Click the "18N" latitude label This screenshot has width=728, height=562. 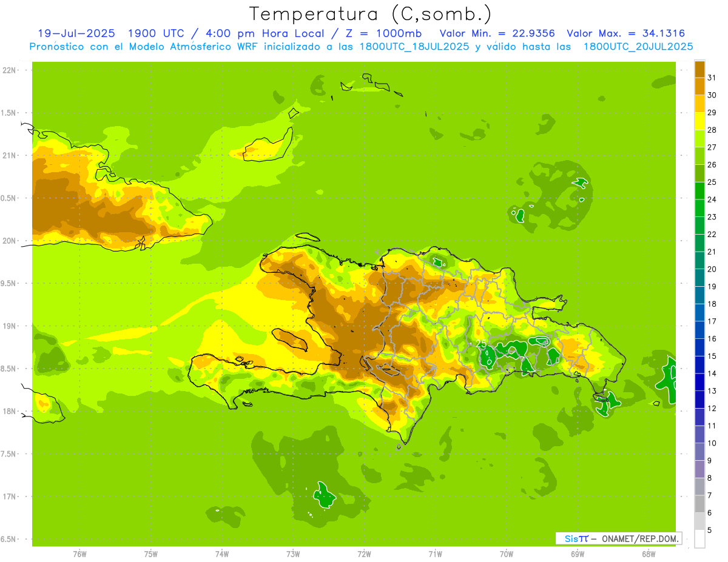click(8, 411)
